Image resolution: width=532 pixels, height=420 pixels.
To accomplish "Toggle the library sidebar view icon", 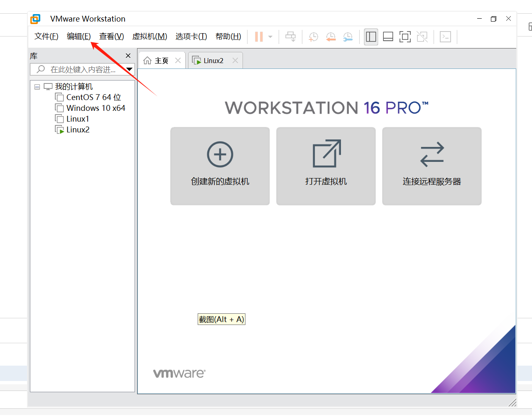I will (x=371, y=37).
